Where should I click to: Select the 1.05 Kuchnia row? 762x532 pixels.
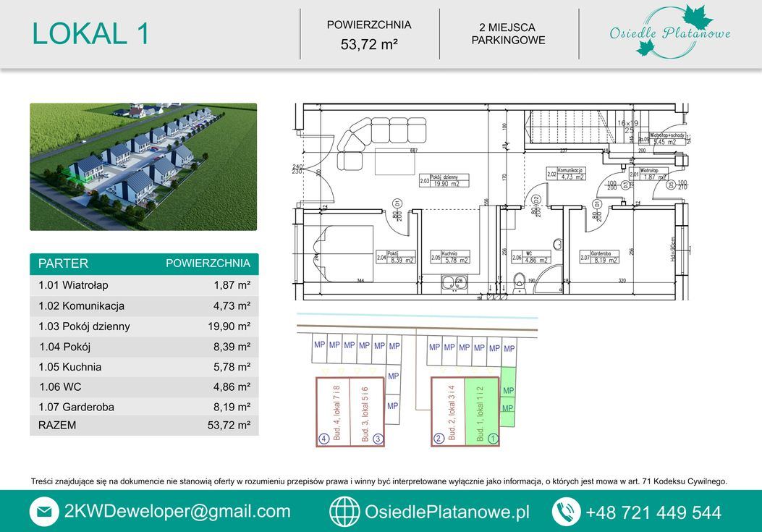[x=144, y=367]
